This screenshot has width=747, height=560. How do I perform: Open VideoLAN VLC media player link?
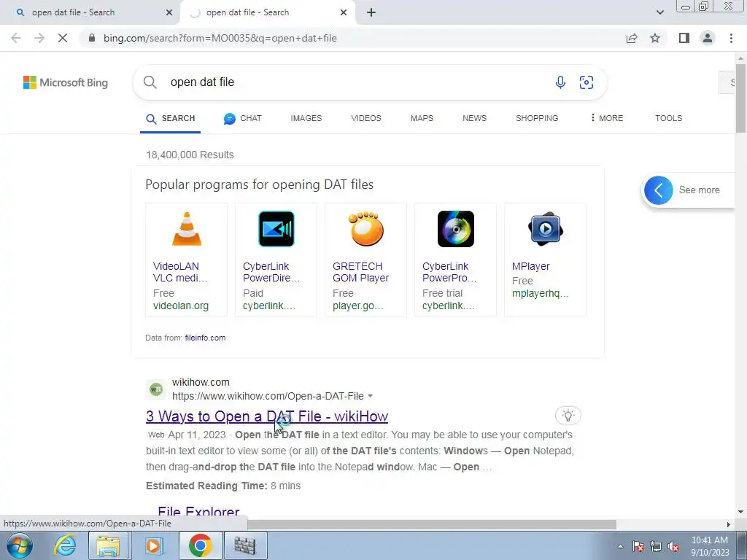pos(181,272)
